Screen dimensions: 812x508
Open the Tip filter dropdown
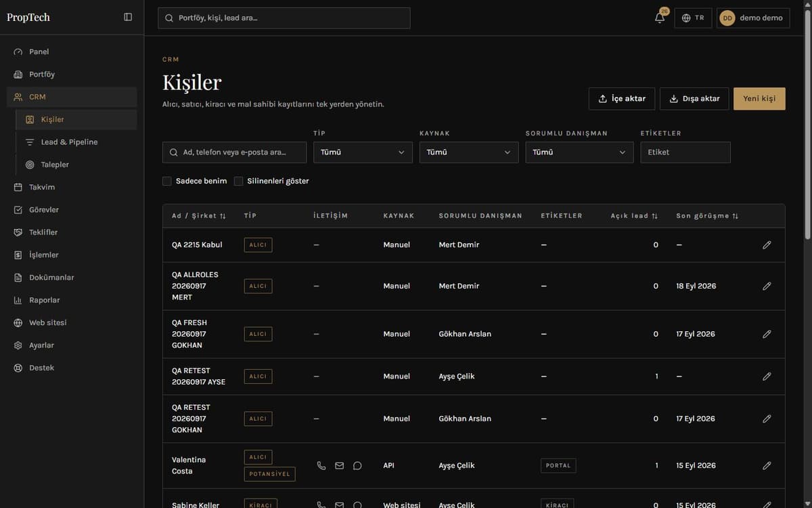pos(363,152)
